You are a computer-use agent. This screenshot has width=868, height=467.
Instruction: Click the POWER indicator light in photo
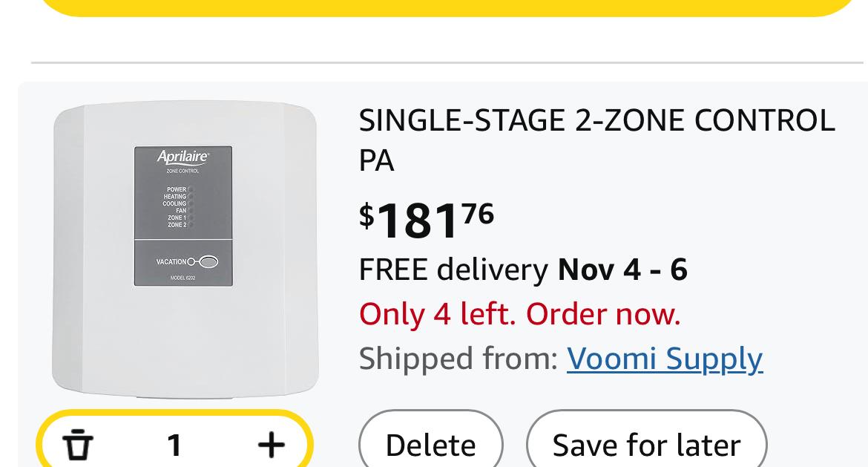click(x=191, y=189)
